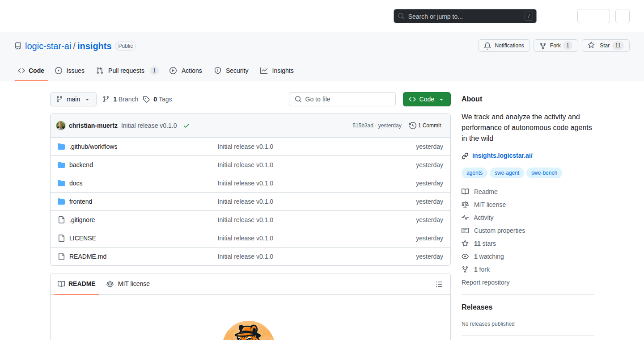Image resolution: width=644 pixels, height=340 pixels.
Task: Open the README.md file
Action: [x=88, y=256]
